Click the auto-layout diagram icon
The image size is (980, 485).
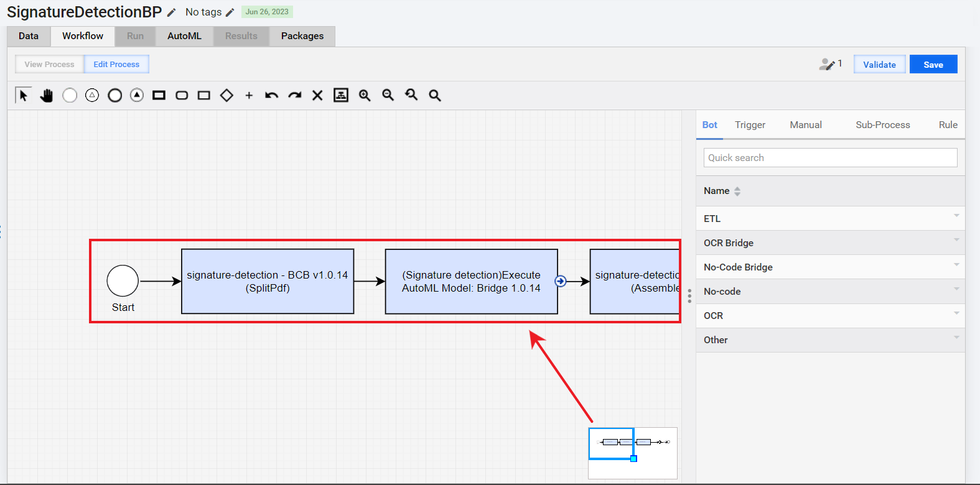(341, 95)
